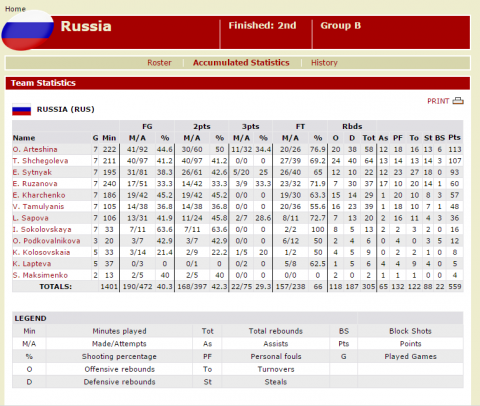Click the printer icon next to PRINT
The height and width of the screenshot is (406, 480).
click(458, 101)
